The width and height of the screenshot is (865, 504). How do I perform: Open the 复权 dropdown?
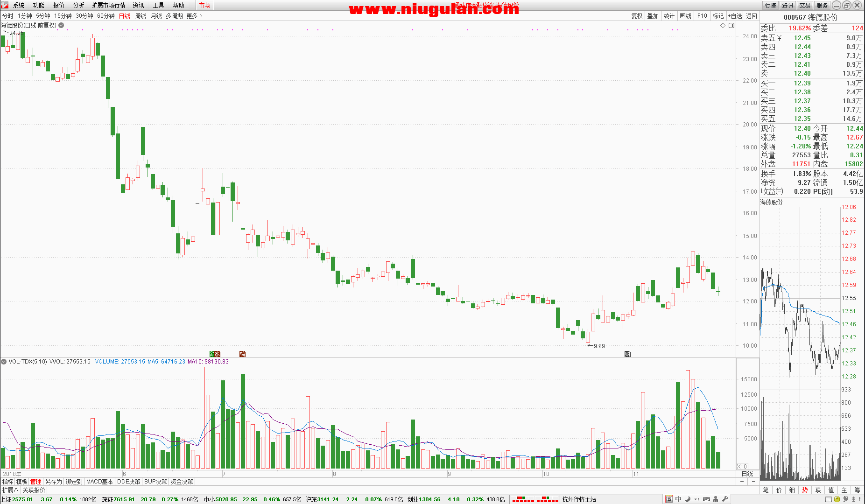click(x=637, y=16)
